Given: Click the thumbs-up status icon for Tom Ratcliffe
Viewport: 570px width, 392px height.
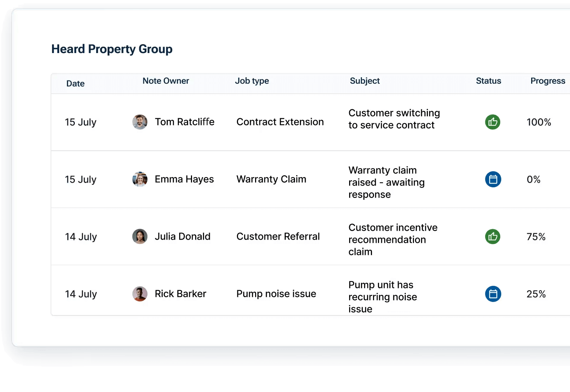Looking at the screenshot, I should 493,122.
